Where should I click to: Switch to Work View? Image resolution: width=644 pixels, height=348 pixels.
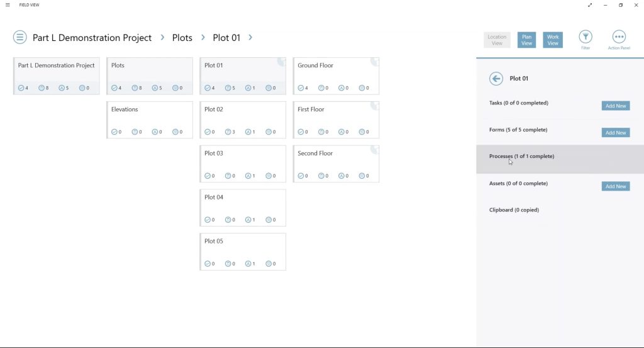[553, 40]
